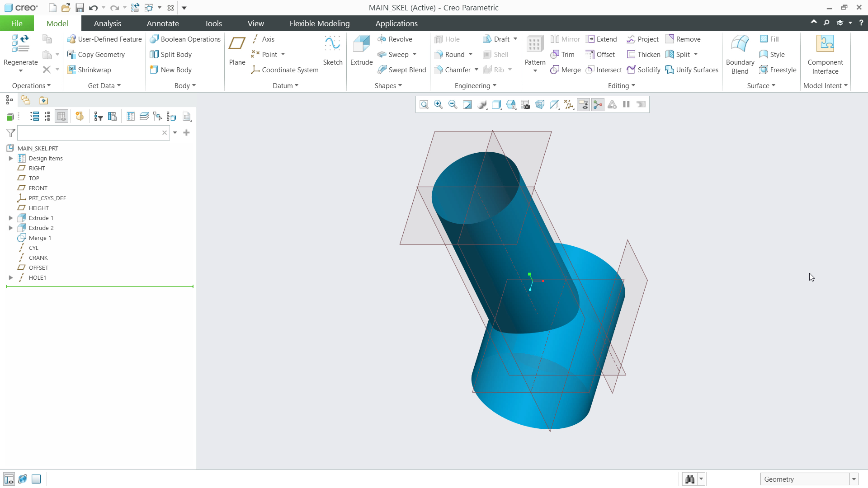Viewport: 868px width, 488px height.
Task: Open the Sweep dropdown arrow
Action: 415,55
